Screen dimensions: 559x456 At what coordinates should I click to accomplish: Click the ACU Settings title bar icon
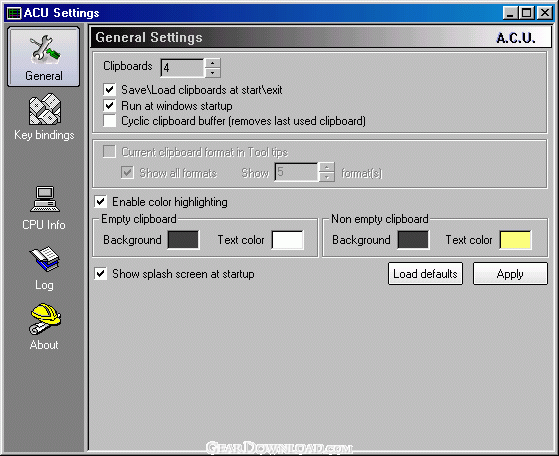click(x=14, y=13)
